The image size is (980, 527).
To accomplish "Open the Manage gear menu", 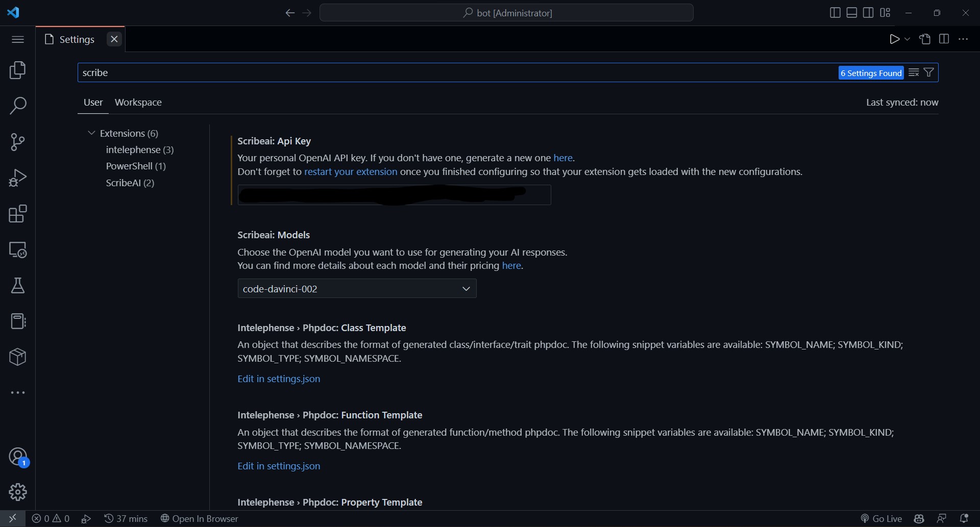I will 18,492.
